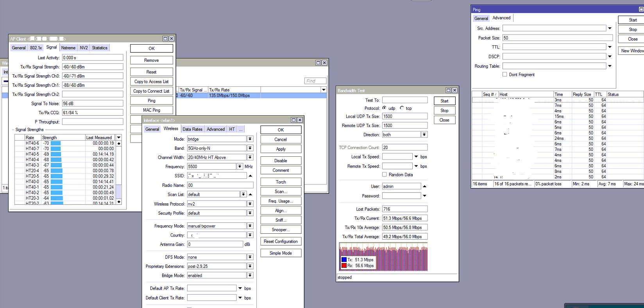Check the Dont Fragment option
The image size is (644, 308).
point(505,74)
